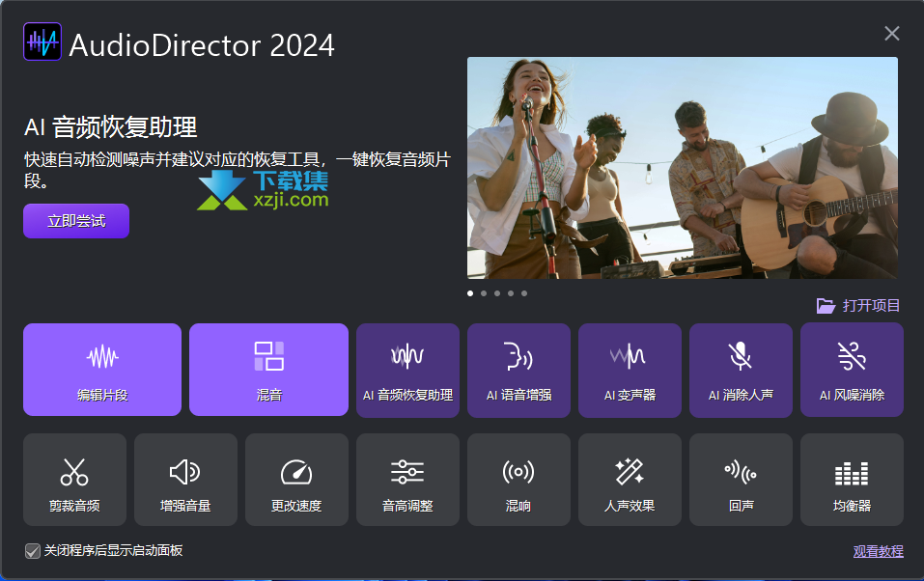
Task: Launch AI 语音增强 speech enhancement
Action: tap(518, 370)
